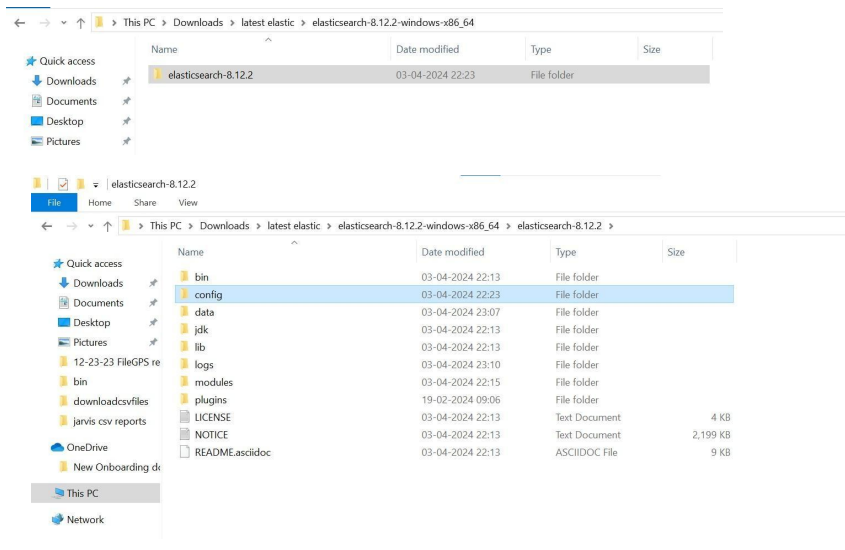Open Customize Quick Access Toolbar dropdown
Image resolution: width=845 pixels, height=550 pixels.
[x=96, y=185]
